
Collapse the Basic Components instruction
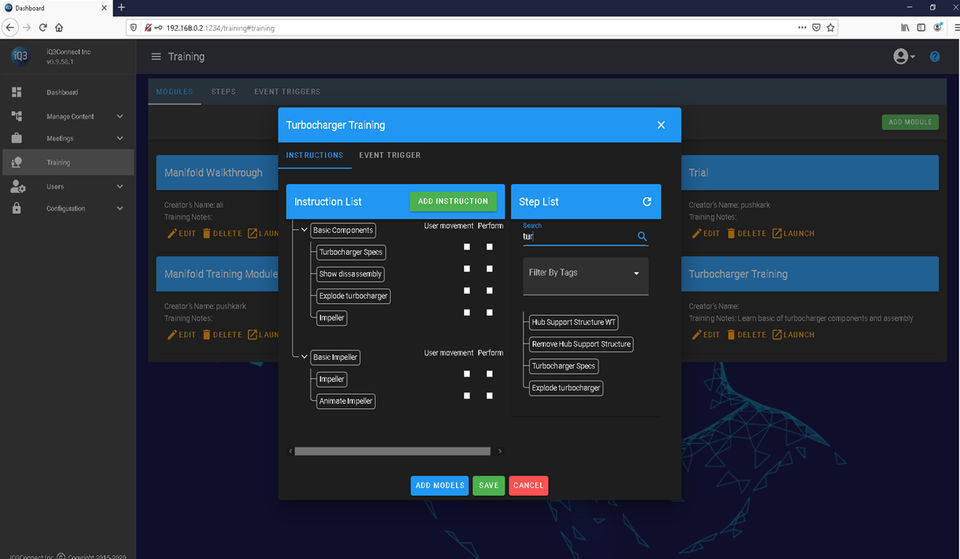pos(304,230)
